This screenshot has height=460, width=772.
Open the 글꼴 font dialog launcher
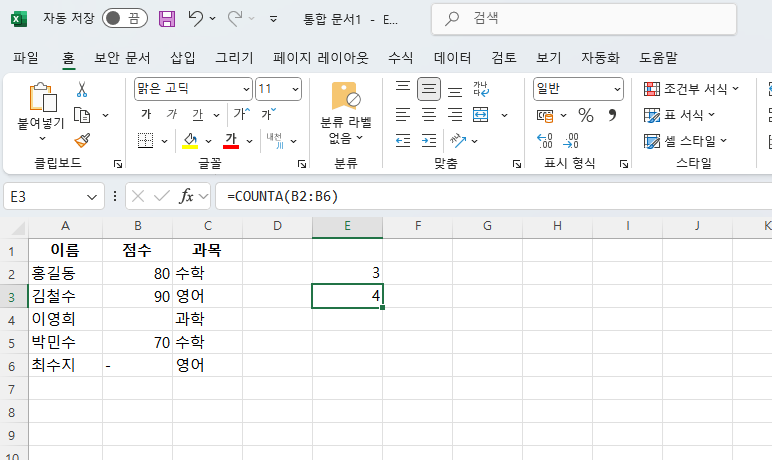click(x=301, y=164)
